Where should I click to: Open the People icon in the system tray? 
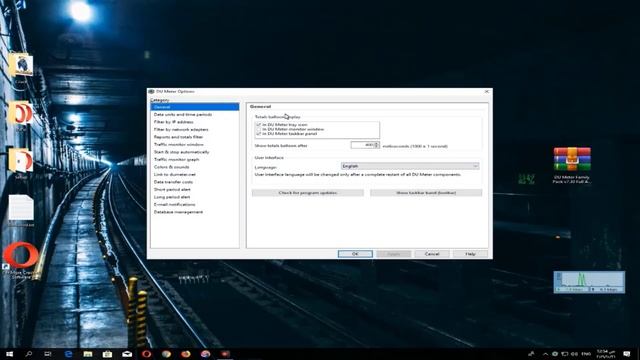tap(531, 354)
